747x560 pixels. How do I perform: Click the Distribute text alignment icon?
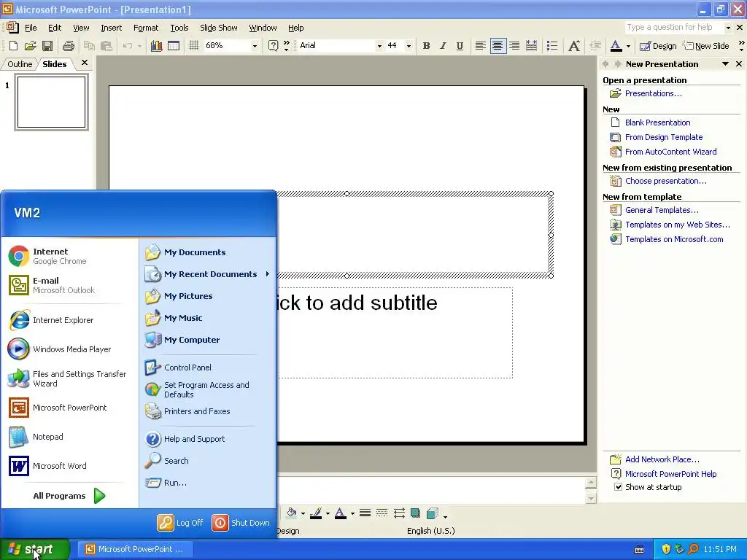[x=531, y=46]
